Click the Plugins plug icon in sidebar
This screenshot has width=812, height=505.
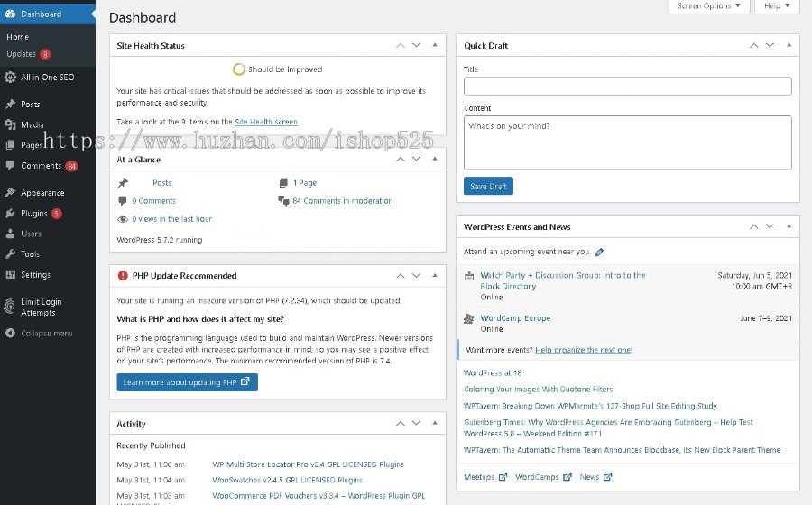(10, 213)
